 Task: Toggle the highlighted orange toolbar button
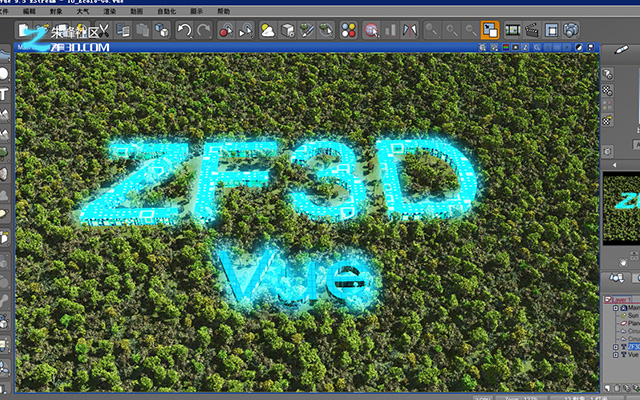490,30
